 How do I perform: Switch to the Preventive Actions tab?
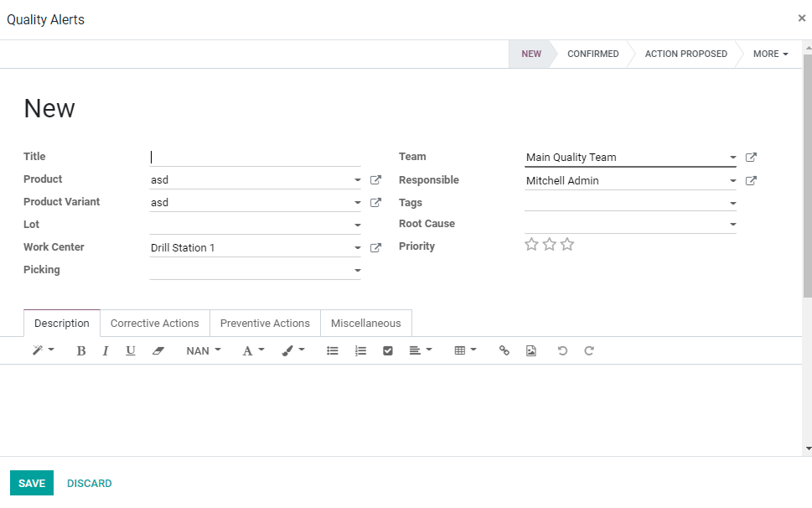pyautogui.click(x=265, y=323)
